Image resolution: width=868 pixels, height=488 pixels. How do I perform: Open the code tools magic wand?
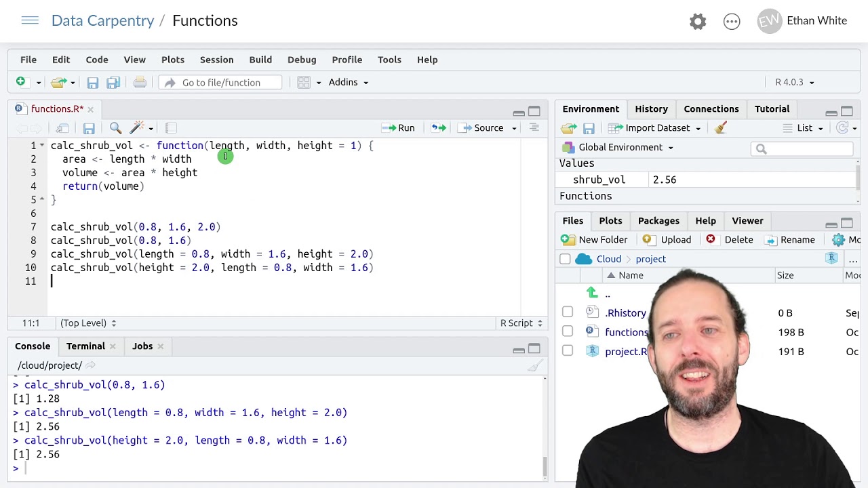click(137, 127)
